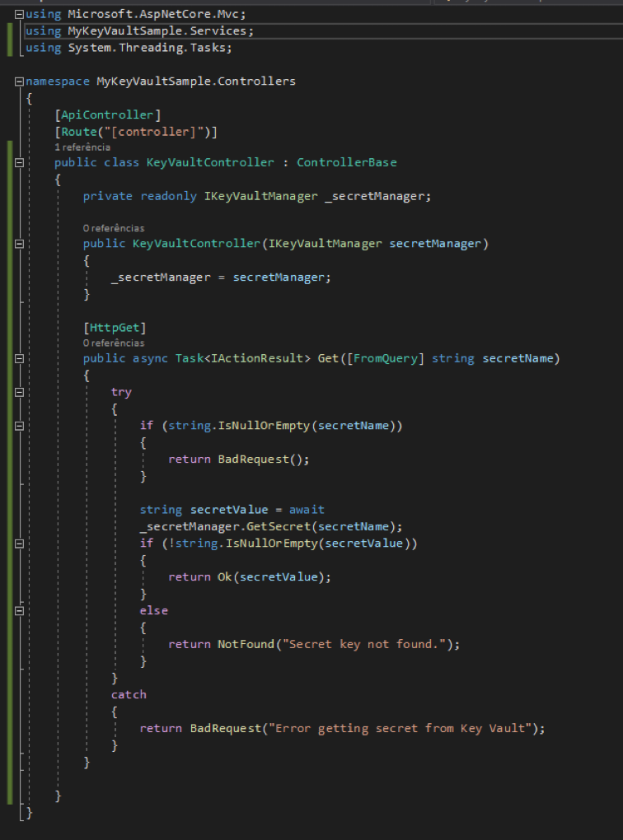623x840 pixels.
Task: Click the NotFound call
Action: 246,645
